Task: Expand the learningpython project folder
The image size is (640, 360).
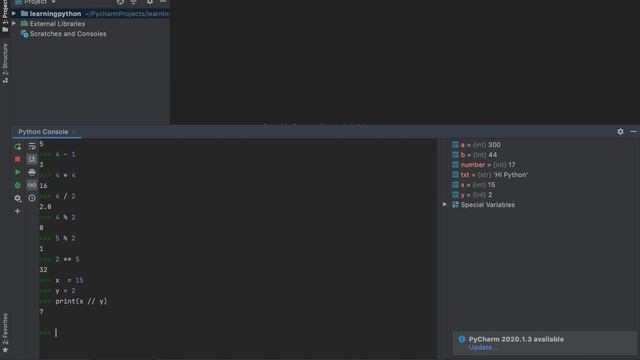Action: coord(14,13)
